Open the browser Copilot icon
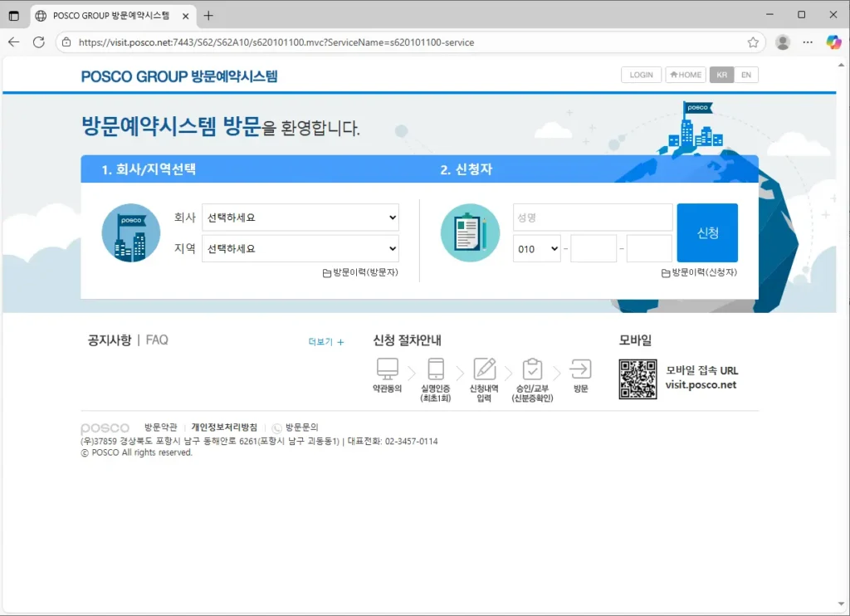 point(833,41)
